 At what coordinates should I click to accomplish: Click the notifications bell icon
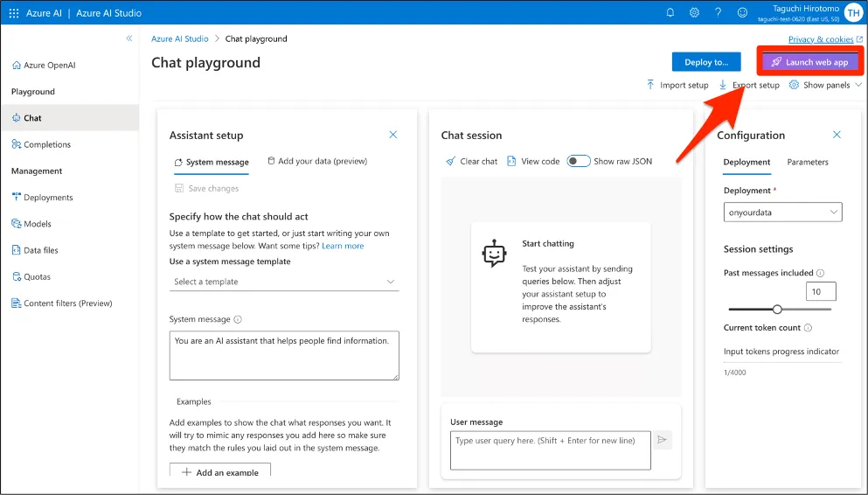coord(670,13)
